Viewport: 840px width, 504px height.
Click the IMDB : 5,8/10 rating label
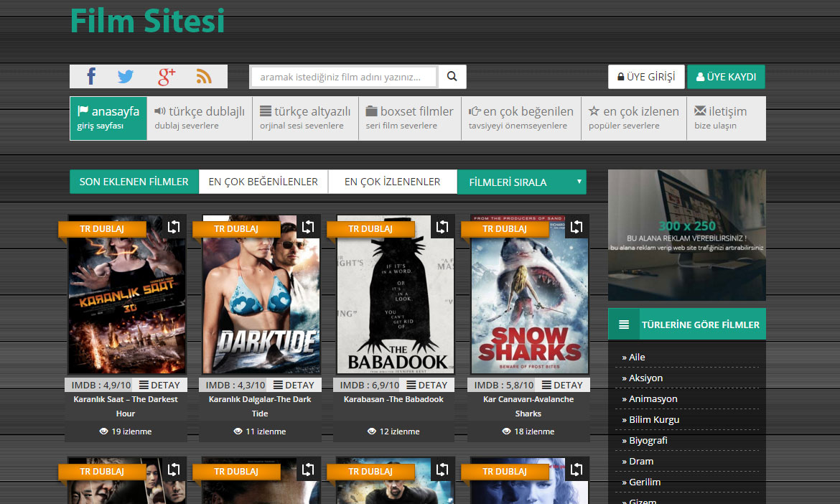point(504,385)
